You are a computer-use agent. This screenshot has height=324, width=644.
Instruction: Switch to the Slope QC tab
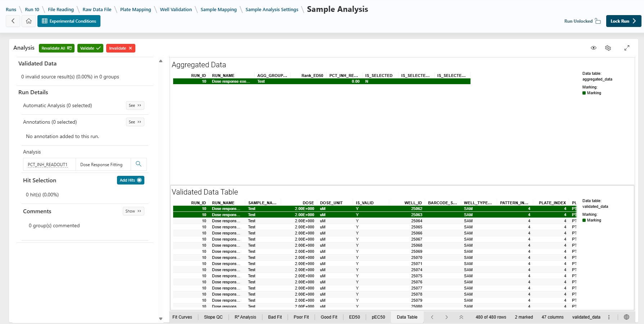(213, 317)
